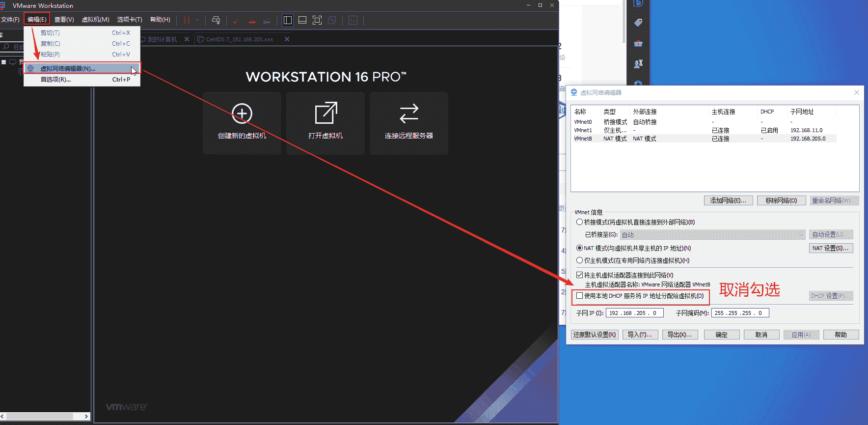868x425 pixels.
Task: Click the send Ctrl+Alt+Del toolbar icon
Action: point(216,20)
